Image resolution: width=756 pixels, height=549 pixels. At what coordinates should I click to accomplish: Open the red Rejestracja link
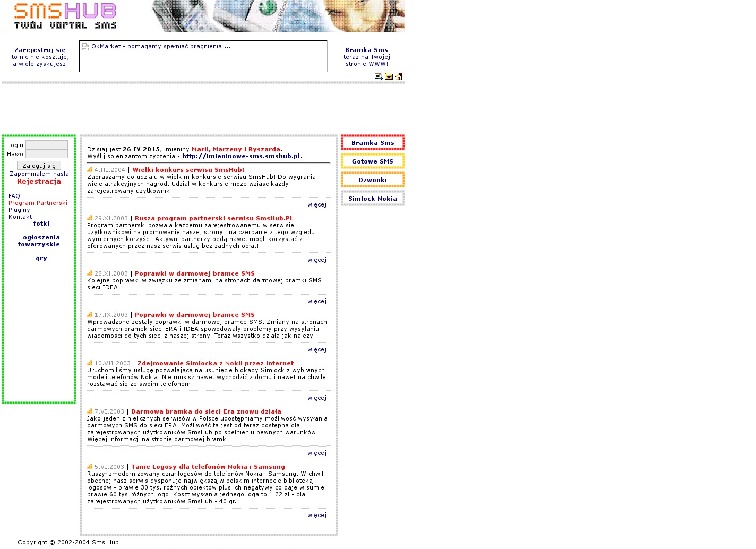click(39, 182)
